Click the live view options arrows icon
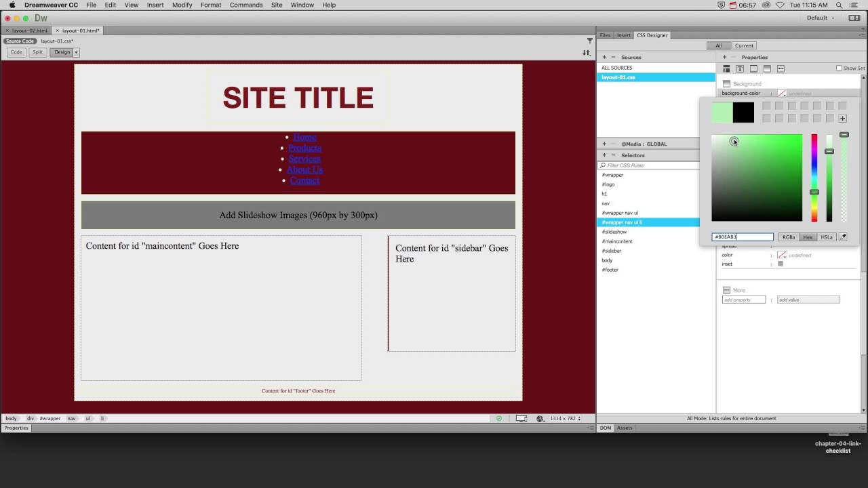Screen dimensions: 868x488 587,52
